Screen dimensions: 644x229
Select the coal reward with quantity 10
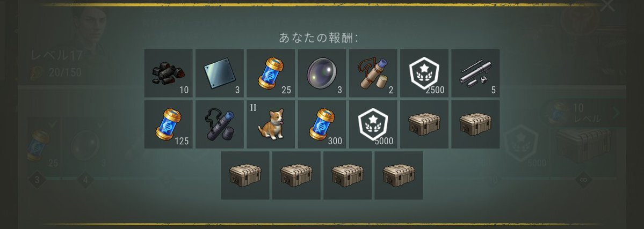pos(169,73)
